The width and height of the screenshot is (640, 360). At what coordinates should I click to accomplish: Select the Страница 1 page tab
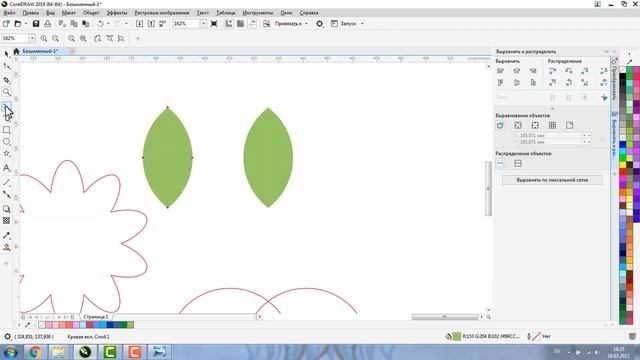[x=96, y=317]
